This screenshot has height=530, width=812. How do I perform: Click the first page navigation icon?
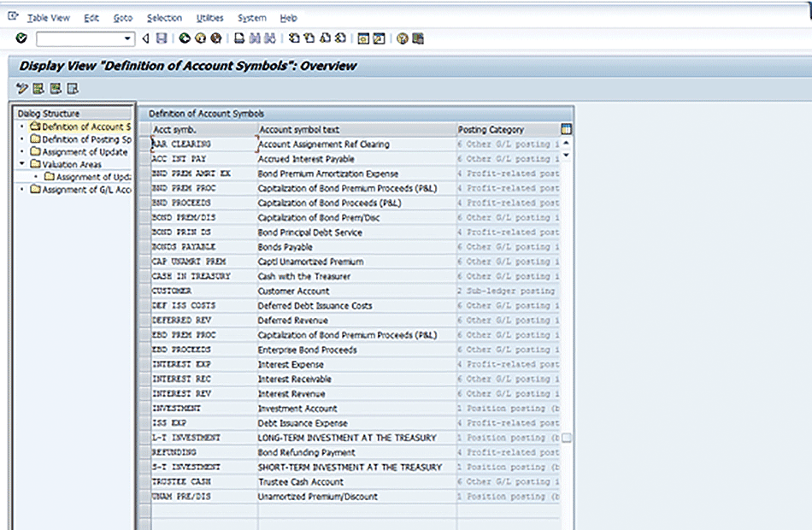coord(294,38)
